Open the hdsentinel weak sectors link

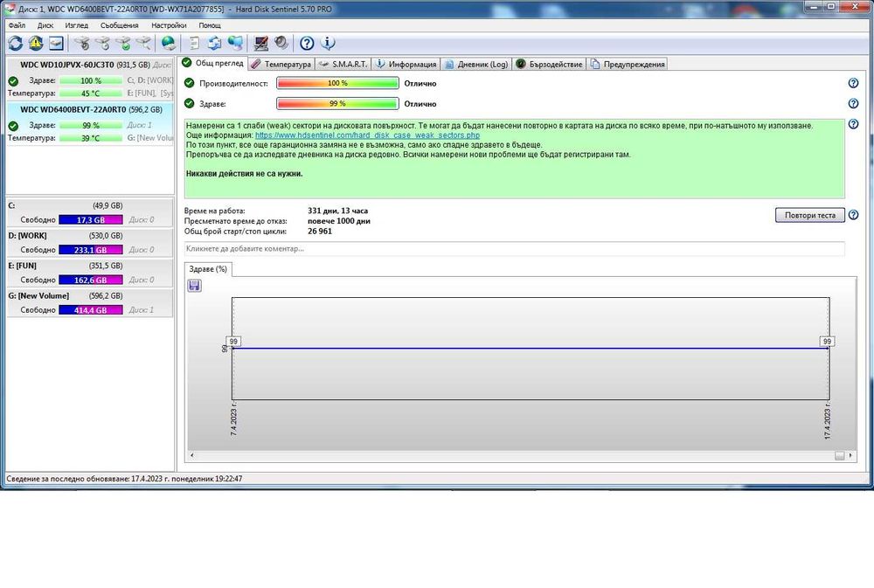(367, 135)
